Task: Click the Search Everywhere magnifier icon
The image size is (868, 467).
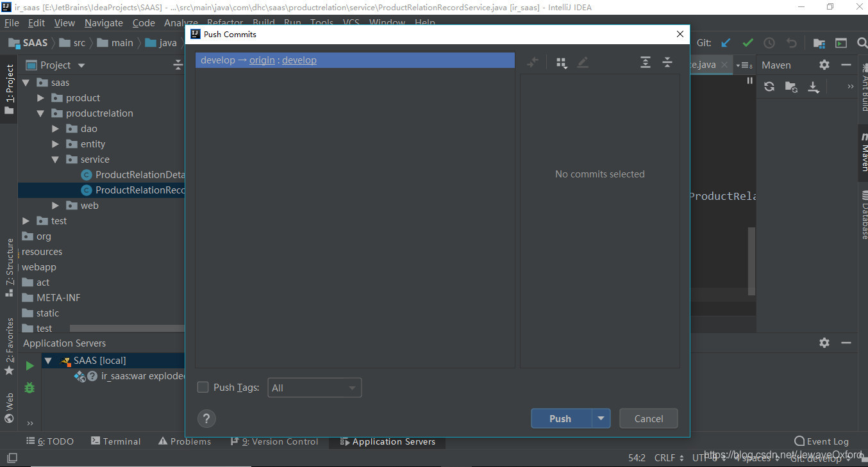Action: (862, 43)
